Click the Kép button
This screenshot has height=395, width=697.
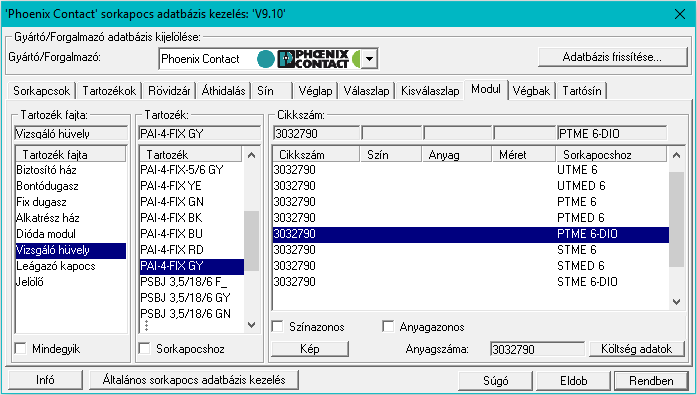click(x=310, y=349)
